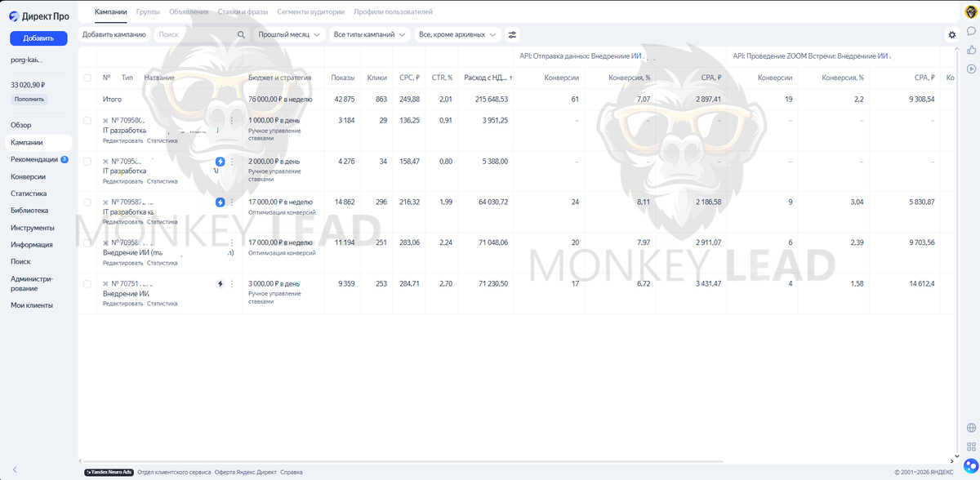Select checkbox for the 3 184 impressions campaign
This screenshot has width=980, height=480.
[87, 121]
